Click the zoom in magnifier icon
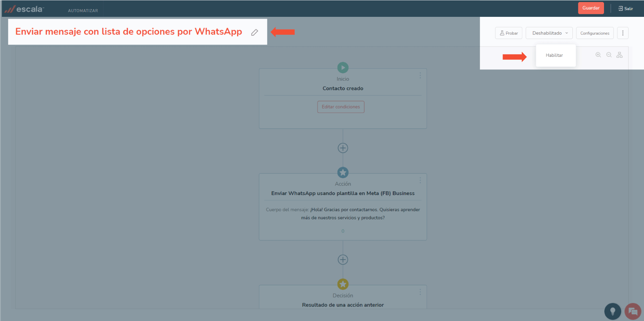Screen dimensions: 644x321 pos(598,55)
